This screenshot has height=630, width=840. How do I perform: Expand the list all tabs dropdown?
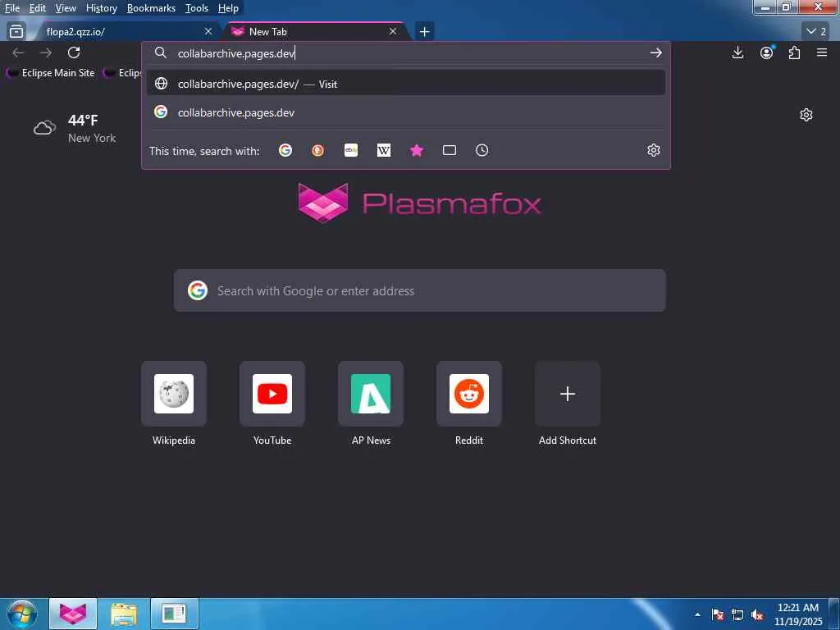click(816, 32)
